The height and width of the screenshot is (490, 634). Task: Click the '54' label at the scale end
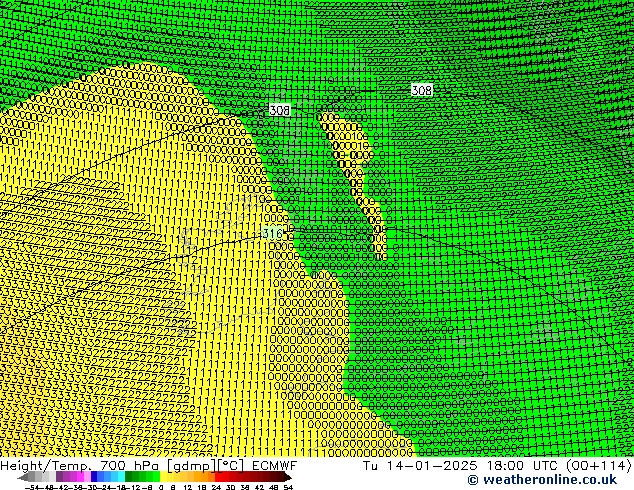click(x=288, y=488)
